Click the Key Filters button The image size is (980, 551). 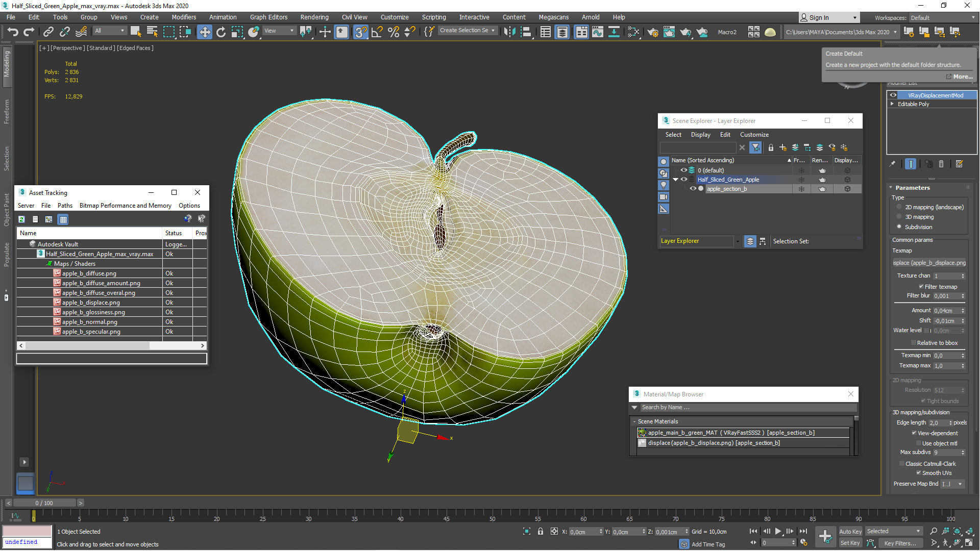point(900,543)
